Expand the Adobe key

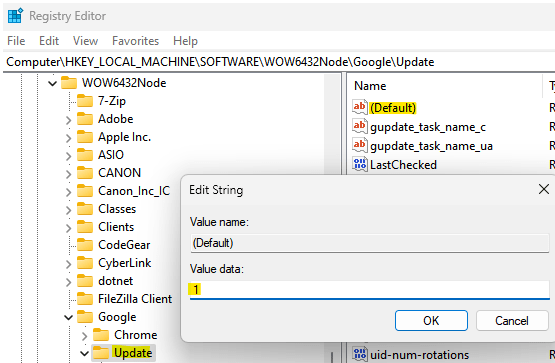pyautogui.click(x=68, y=120)
